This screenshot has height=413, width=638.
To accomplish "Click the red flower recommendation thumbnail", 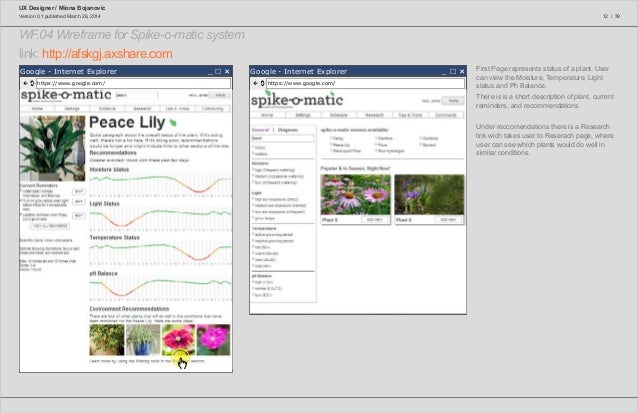I will point(178,340).
